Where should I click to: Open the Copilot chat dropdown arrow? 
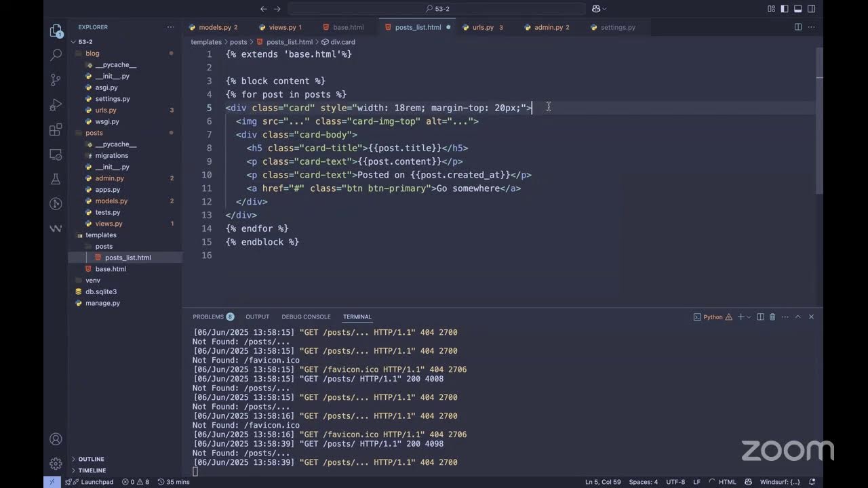tap(604, 9)
